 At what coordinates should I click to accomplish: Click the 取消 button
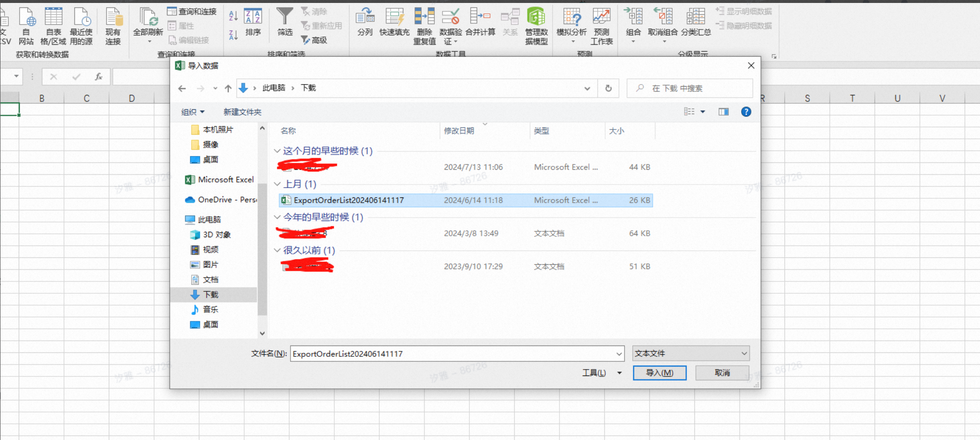(x=722, y=373)
